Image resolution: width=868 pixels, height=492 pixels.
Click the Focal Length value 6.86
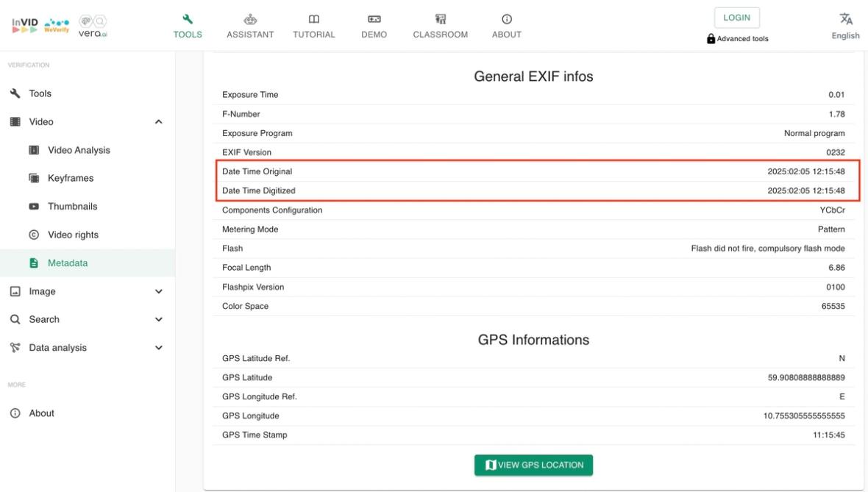[836, 267]
